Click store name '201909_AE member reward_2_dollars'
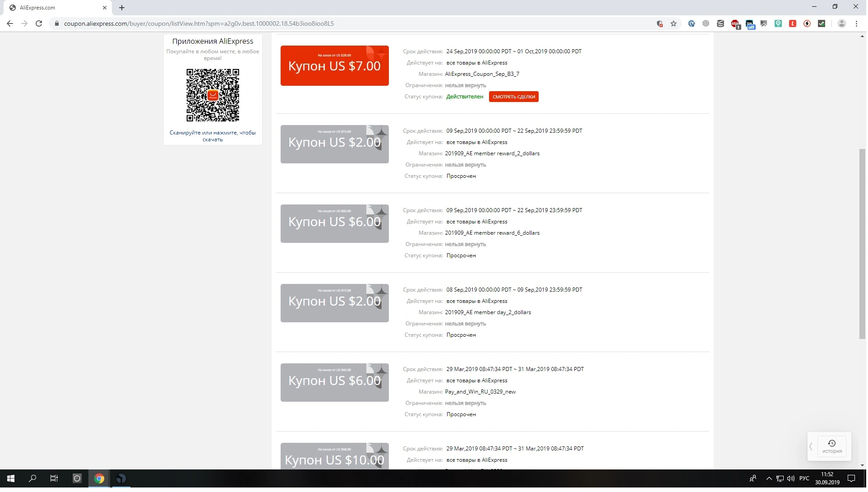Screen dimensions: 868x492 point(492,153)
